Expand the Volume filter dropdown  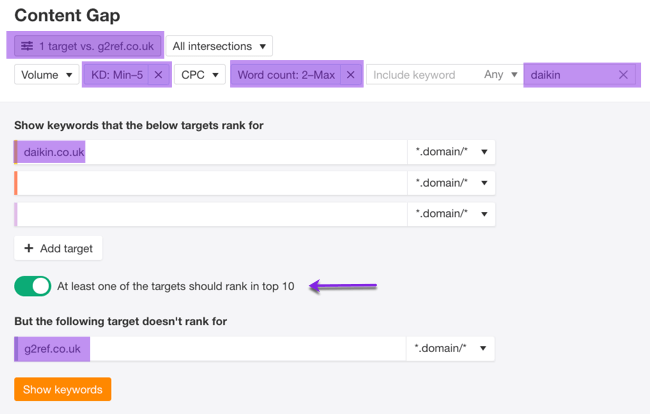(46, 75)
